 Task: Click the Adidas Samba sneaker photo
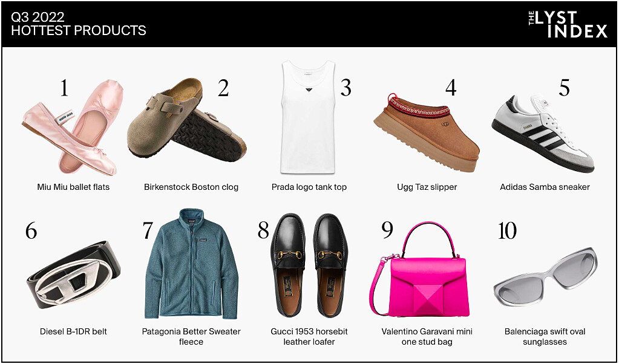543,133
